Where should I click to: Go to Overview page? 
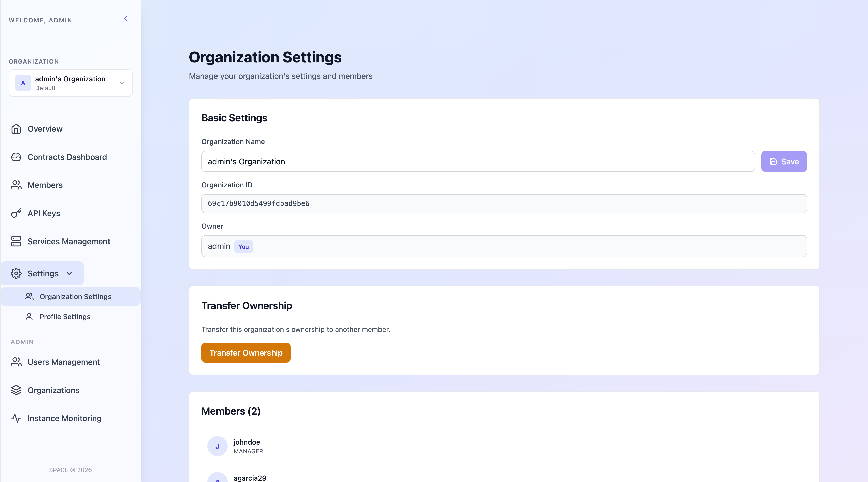point(45,129)
